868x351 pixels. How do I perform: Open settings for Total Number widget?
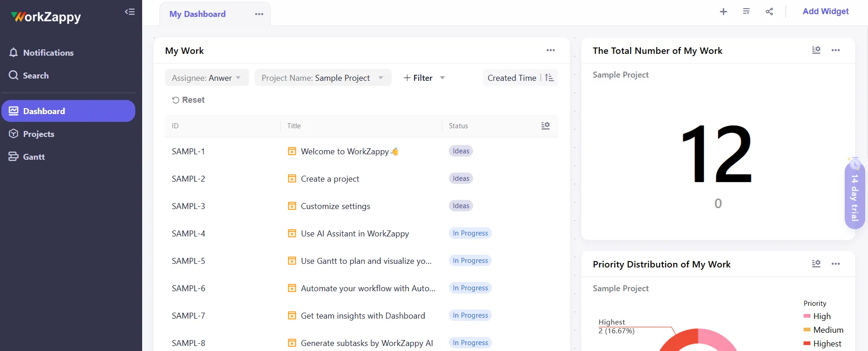[x=816, y=50]
